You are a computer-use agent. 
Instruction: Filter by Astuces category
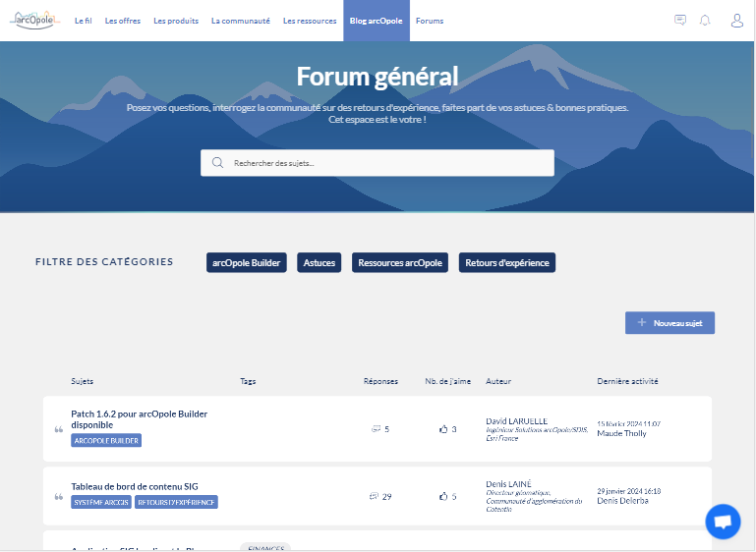[320, 262]
